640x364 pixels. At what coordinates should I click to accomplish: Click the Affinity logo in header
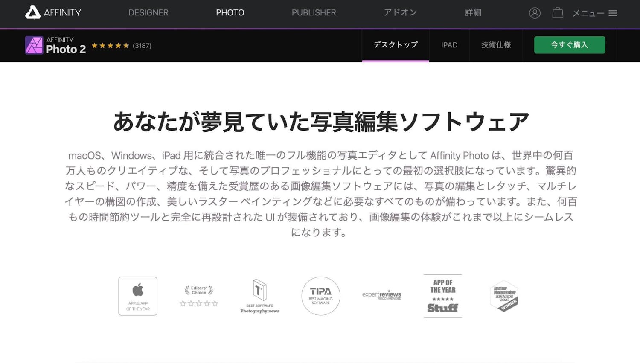tap(53, 12)
